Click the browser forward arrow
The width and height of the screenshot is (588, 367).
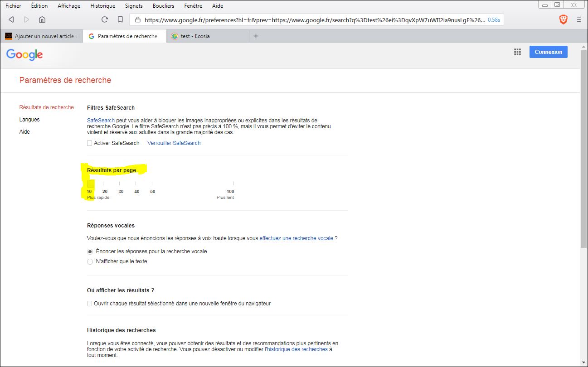pyautogui.click(x=26, y=19)
